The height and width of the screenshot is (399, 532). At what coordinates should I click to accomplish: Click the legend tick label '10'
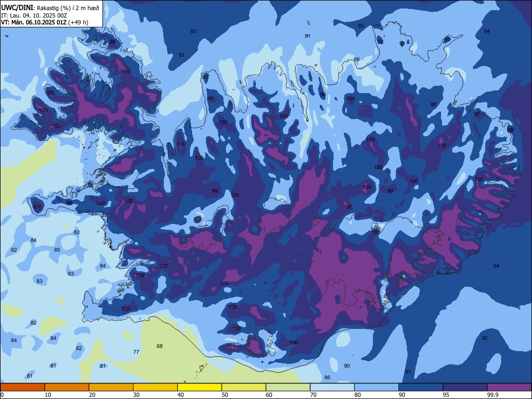pyautogui.click(x=48, y=395)
